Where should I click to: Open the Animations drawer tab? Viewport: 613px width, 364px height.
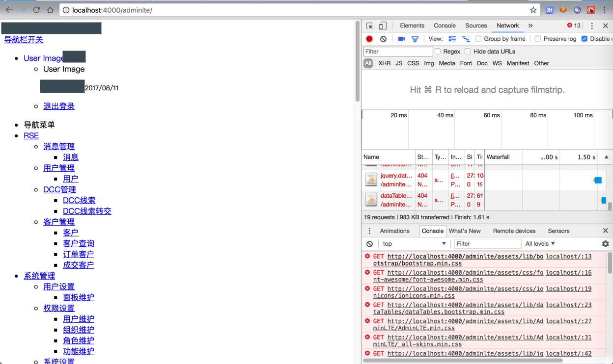(x=394, y=231)
